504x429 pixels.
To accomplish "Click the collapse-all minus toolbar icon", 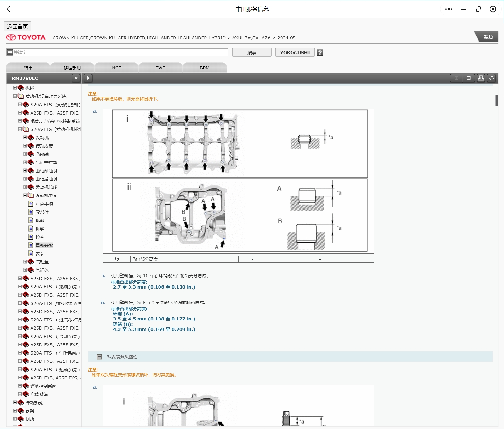I will coord(469,78).
